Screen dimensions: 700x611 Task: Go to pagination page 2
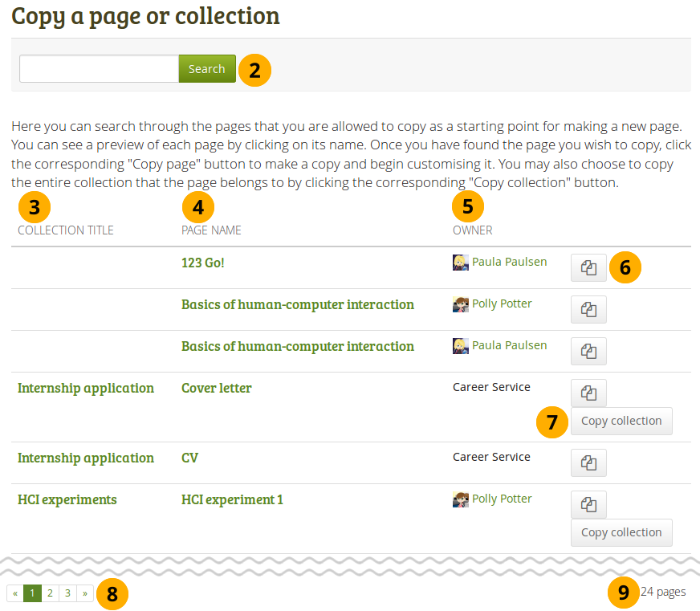[x=50, y=593]
